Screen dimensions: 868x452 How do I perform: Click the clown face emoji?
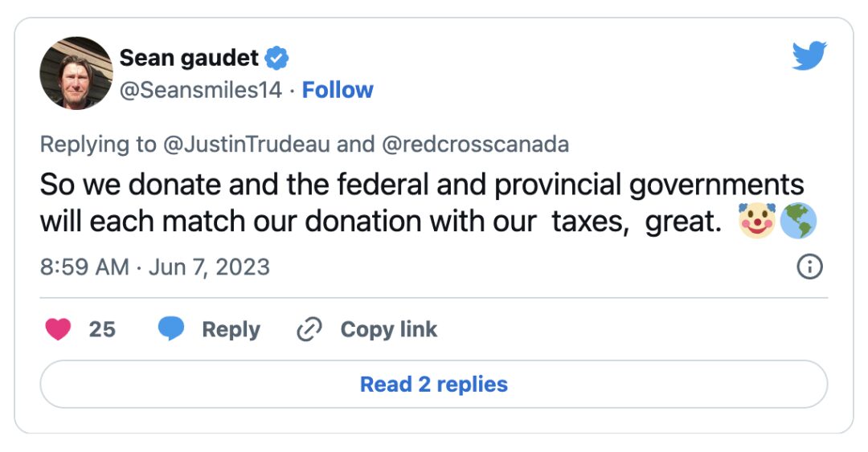click(757, 221)
